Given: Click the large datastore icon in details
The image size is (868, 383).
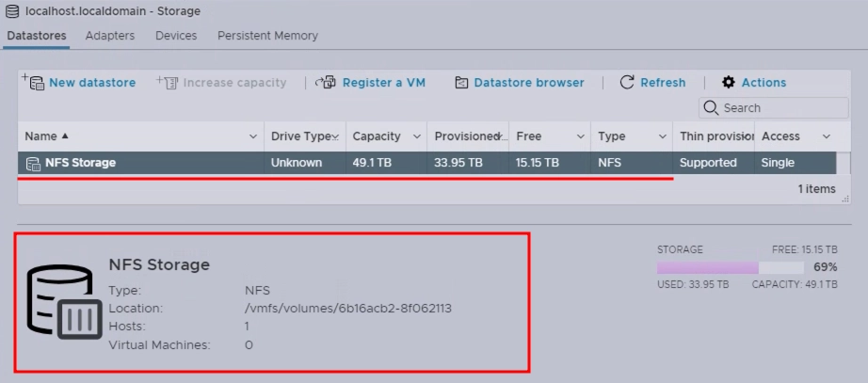Looking at the screenshot, I should 62,301.
